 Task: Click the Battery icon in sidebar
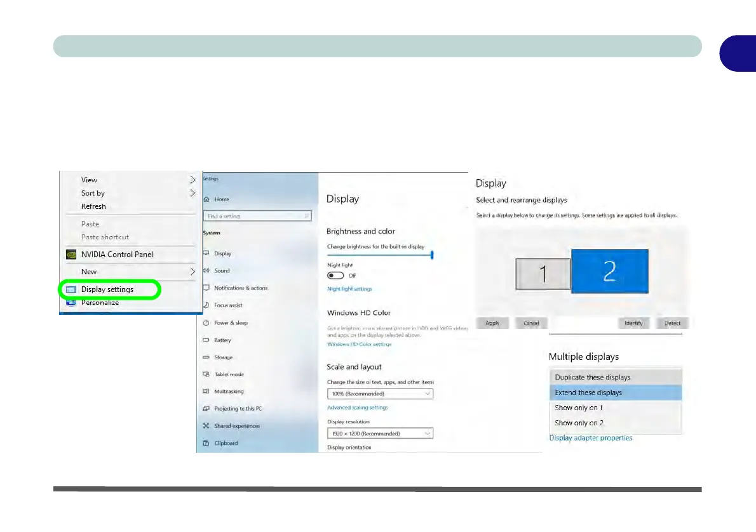206,340
